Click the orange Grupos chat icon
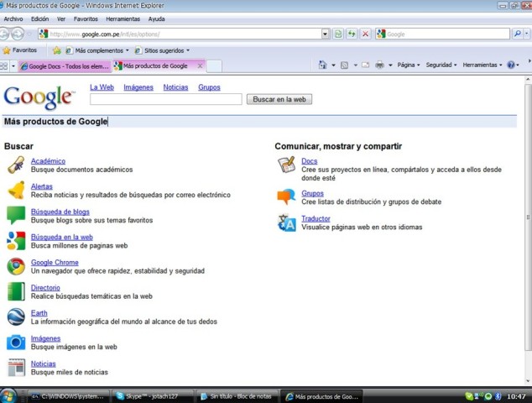The width and height of the screenshot is (532, 403). coord(286,197)
